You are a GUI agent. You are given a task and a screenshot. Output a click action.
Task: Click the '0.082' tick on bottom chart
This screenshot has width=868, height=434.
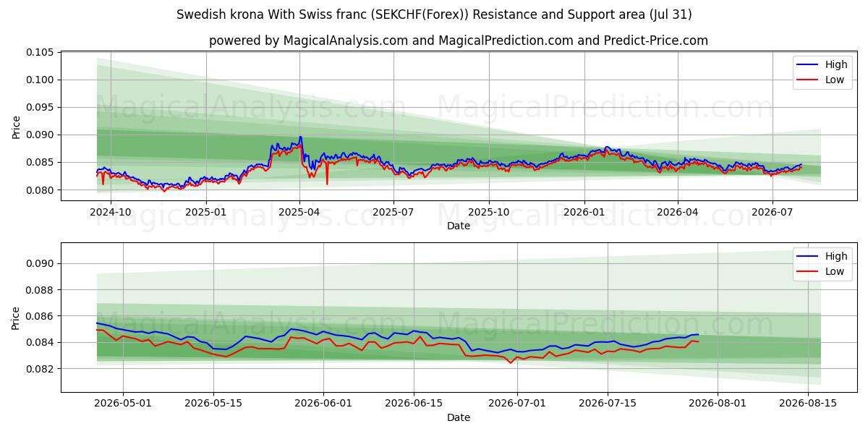click(x=41, y=369)
